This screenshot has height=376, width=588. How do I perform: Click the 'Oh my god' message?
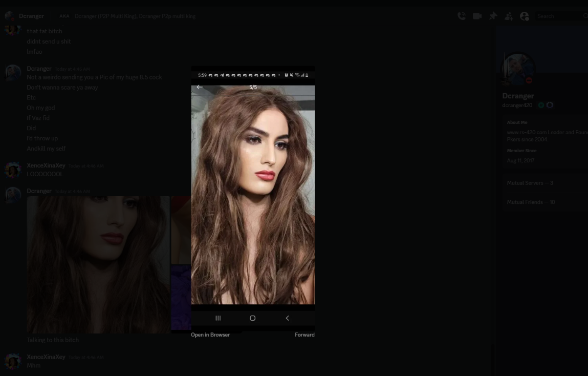click(41, 108)
